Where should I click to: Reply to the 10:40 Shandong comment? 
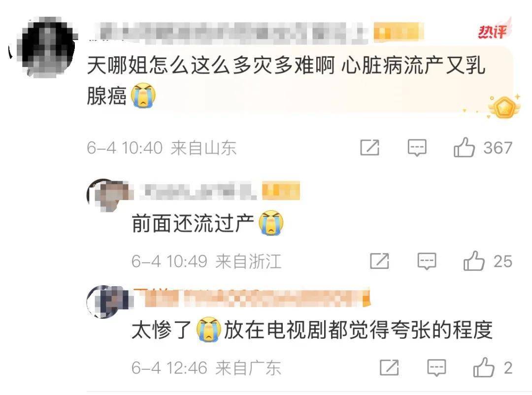[417, 148]
